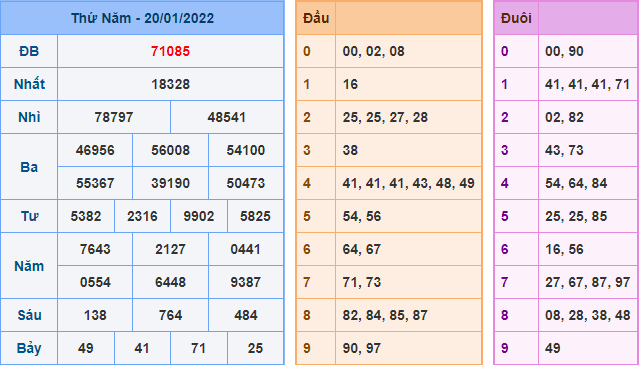640x365 pixels.
Task: Click the ĐB row label
Action: 29,51
